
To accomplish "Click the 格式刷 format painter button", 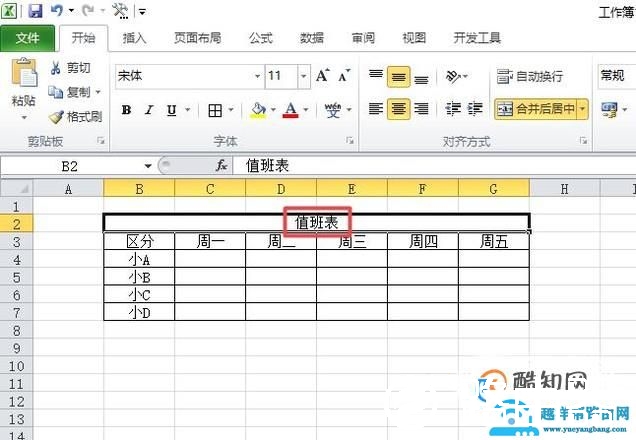I will tap(75, 117).
